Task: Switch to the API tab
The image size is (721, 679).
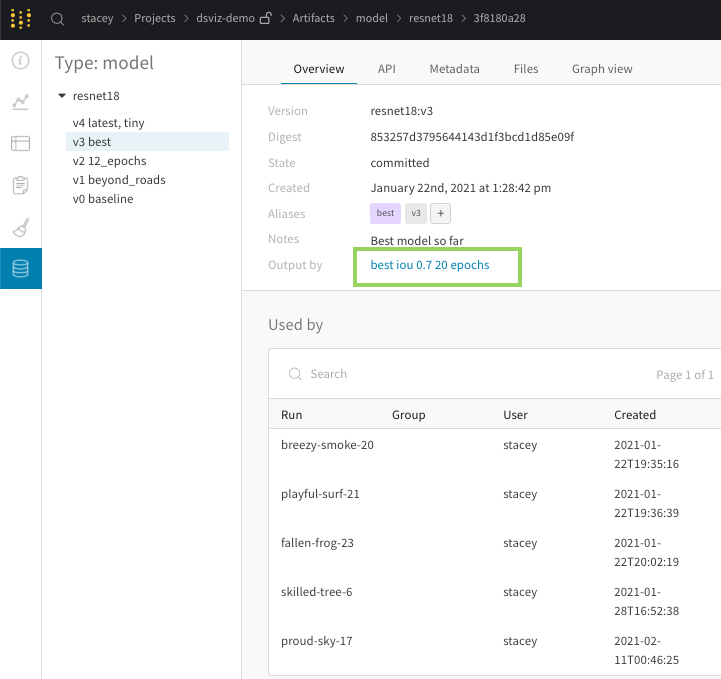Action: click(386, 69)
